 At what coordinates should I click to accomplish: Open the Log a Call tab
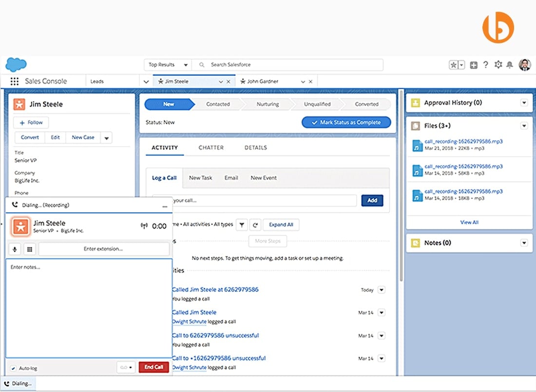pyautogui.click(x=164, y=178)
